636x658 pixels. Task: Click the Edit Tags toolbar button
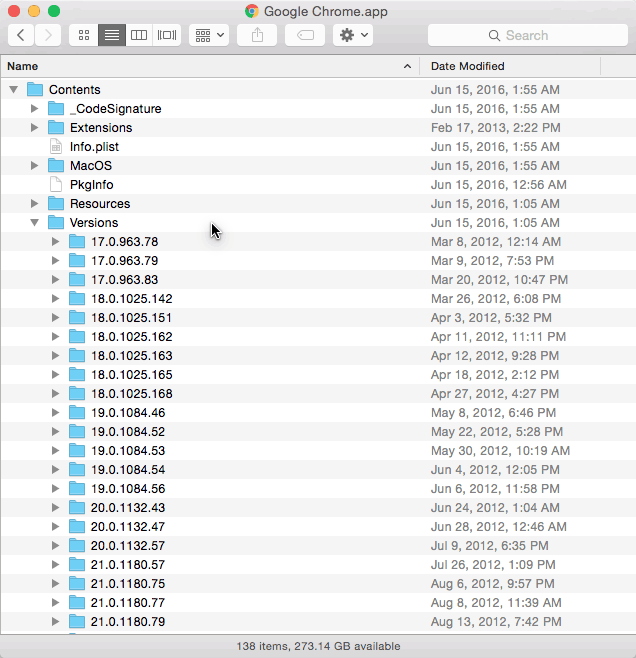tap(305, 35)
